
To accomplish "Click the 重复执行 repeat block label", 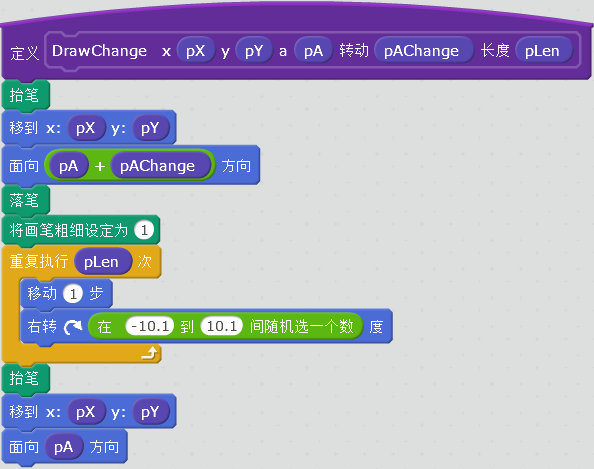I will 39,261.
